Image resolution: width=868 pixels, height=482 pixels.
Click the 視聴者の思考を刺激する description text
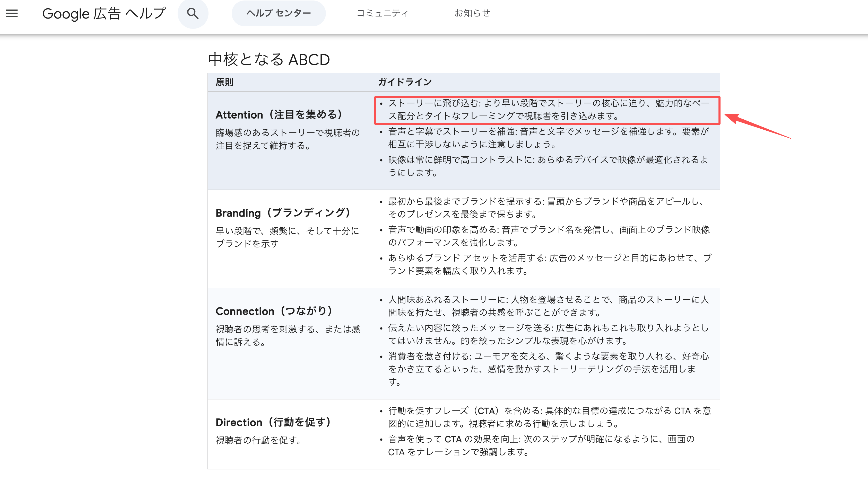coord(288,336)
